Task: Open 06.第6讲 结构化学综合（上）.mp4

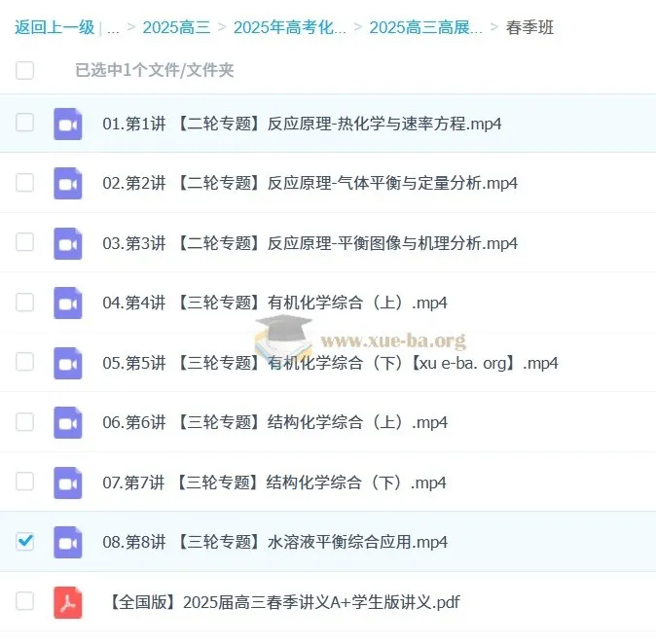Action: point(274,422)
